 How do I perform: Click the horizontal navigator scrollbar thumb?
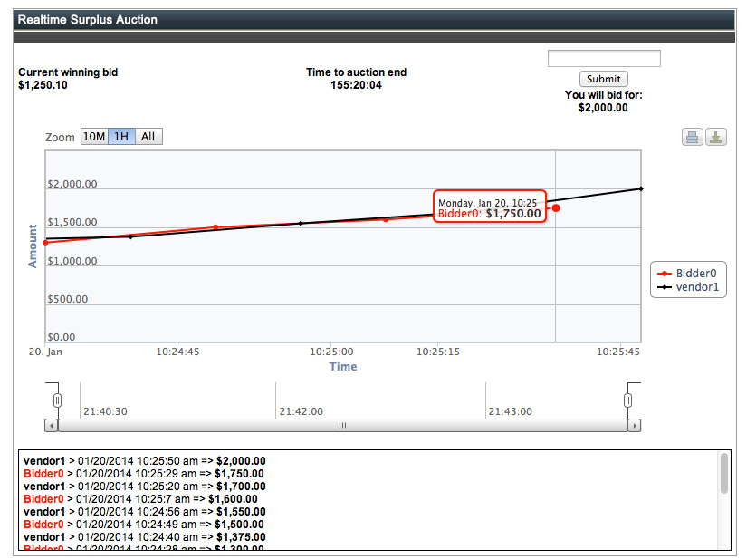click(x=342, y=425)
